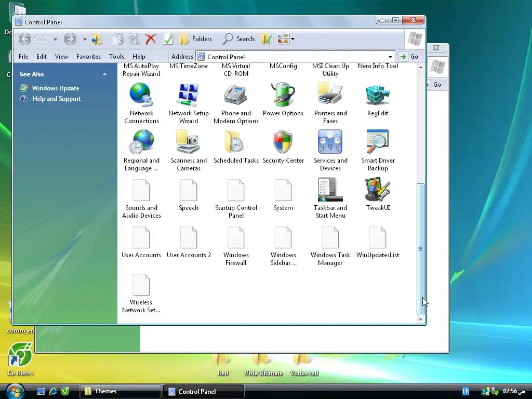Click the Go button in background window

click(437, 85)
